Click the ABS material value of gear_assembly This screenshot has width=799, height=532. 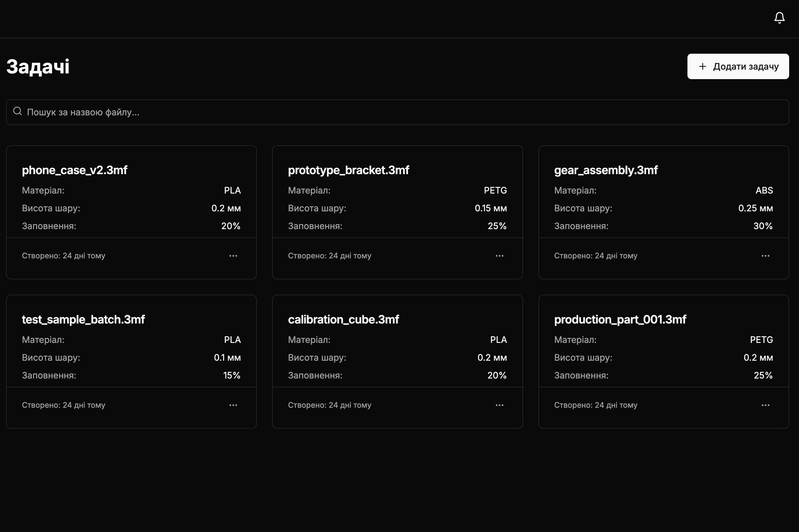764,190
